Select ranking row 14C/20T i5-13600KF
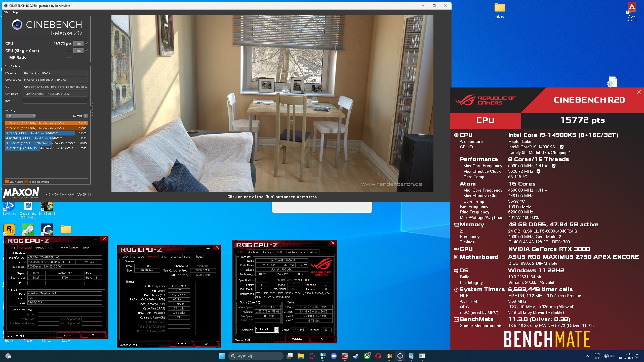The height and width of the screenshot is (362, 644). (47, 143)
